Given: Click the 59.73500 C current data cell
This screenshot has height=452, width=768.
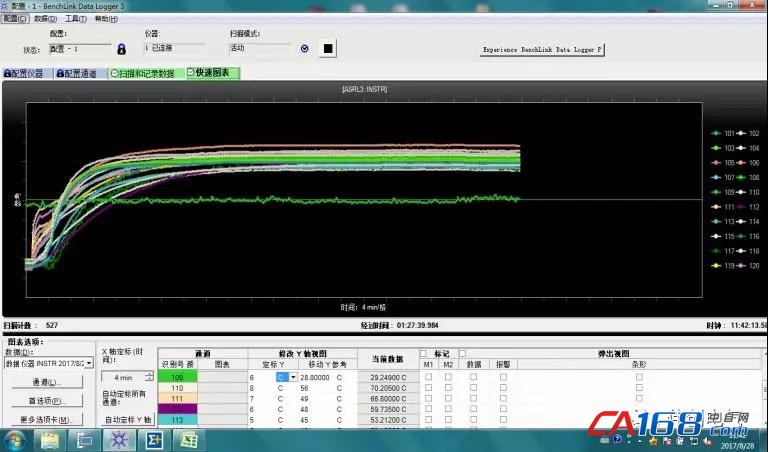Looking at the screenshot, I should pyautogui.click(x=388, y=409).
